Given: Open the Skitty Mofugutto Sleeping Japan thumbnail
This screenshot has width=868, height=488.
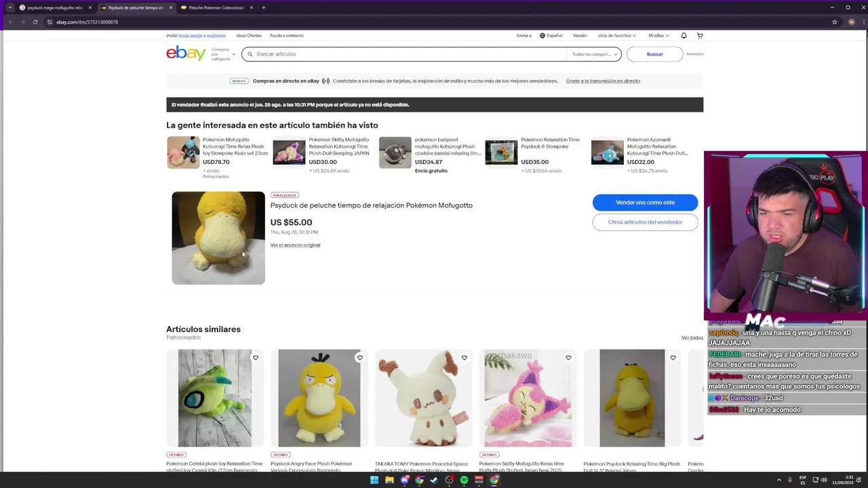Looking at the screenshot, I should pyautogui.click(x=290, y=152).
